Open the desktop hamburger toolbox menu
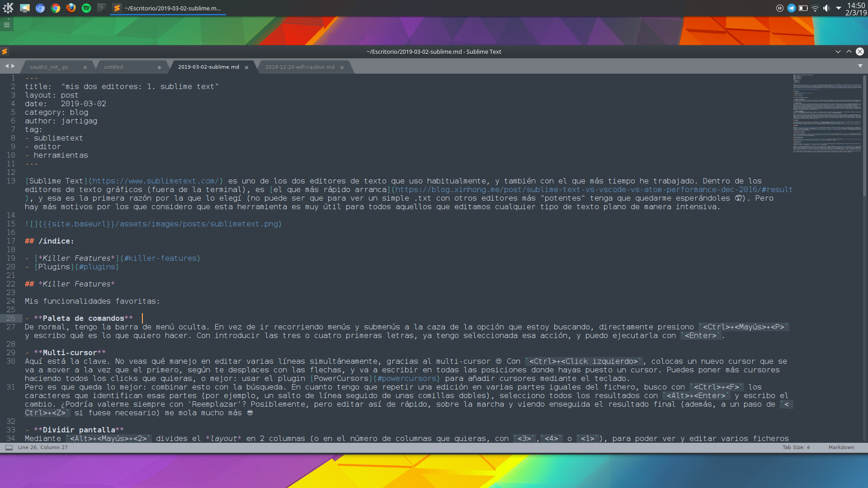This screenshot has height=488, width=868. 7,25
